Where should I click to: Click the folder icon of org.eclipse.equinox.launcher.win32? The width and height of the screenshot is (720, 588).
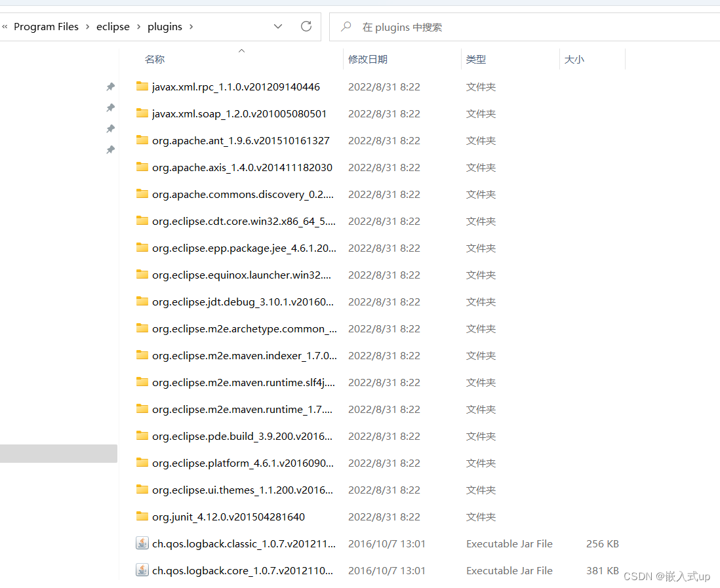click(x=142, y=275)
